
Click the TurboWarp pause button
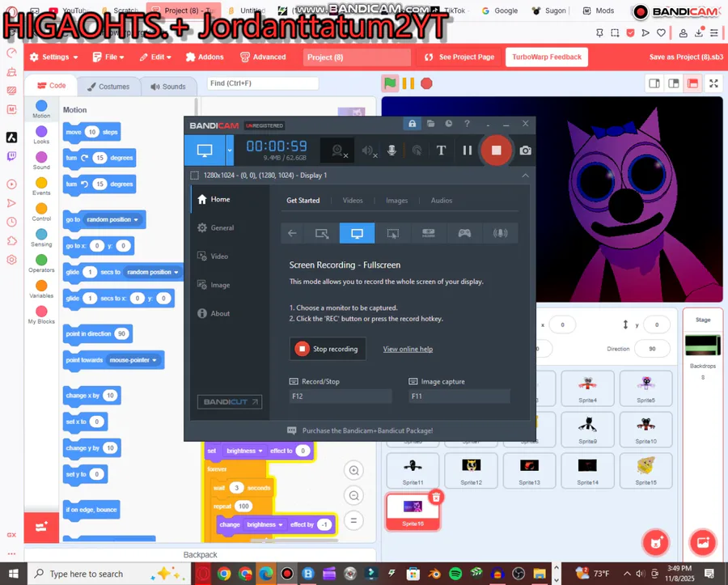click(x=408, y=83)
